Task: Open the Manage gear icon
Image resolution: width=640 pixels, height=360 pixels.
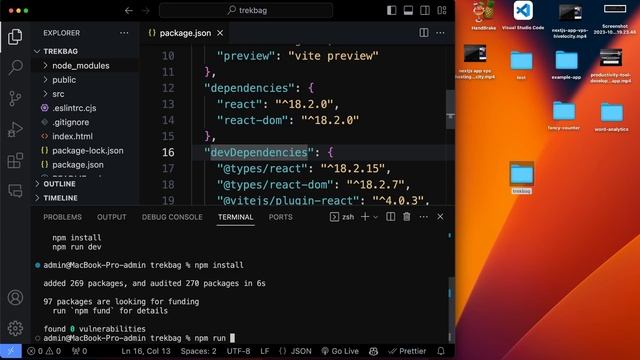Action: (15, 328)
